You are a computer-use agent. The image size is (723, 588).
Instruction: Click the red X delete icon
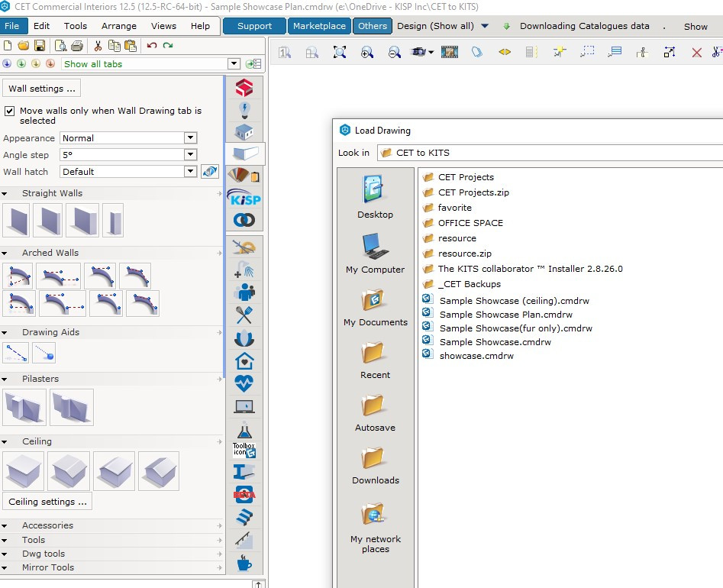697,53
